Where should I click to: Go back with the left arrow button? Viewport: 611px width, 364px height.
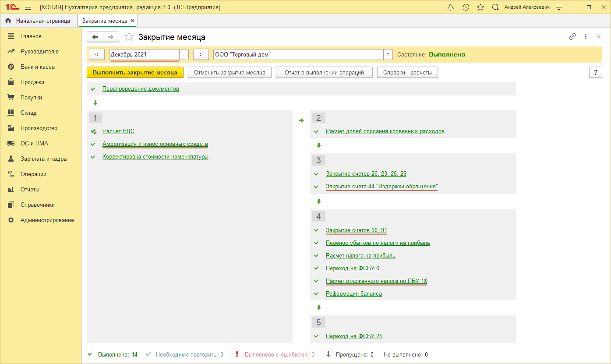[x=95, y=37]
